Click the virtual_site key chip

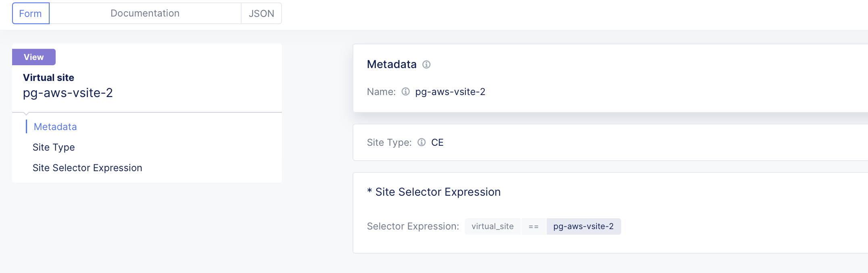[492, 226]
